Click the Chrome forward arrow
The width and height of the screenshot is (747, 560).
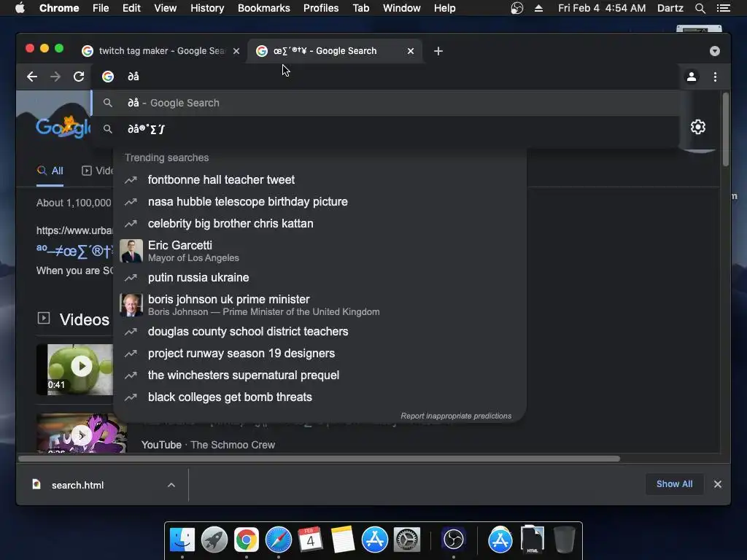[x=55, y=77]
